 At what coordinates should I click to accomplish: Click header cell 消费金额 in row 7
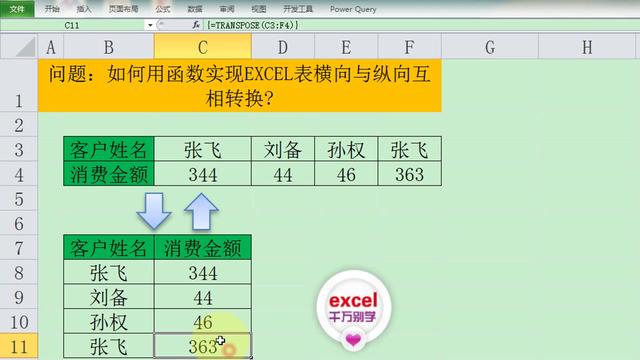[x=202, y=248]
